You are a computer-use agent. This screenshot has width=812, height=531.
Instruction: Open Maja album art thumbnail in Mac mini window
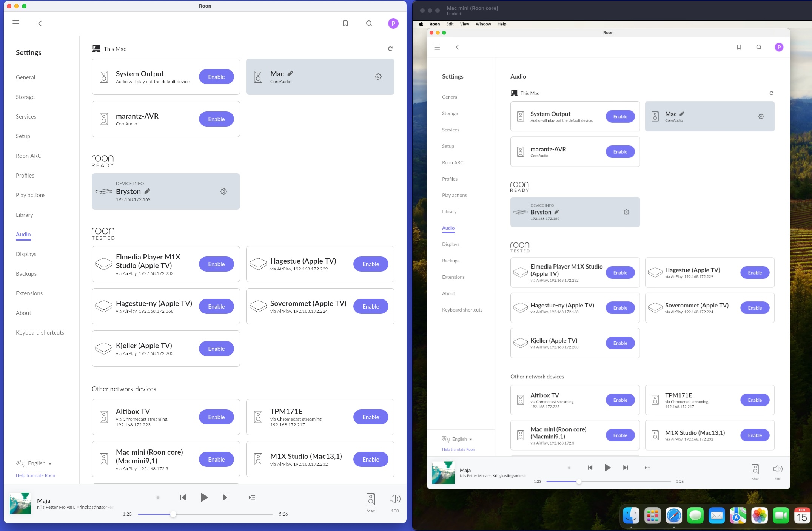pyautogui.click(x=443, y=472)
